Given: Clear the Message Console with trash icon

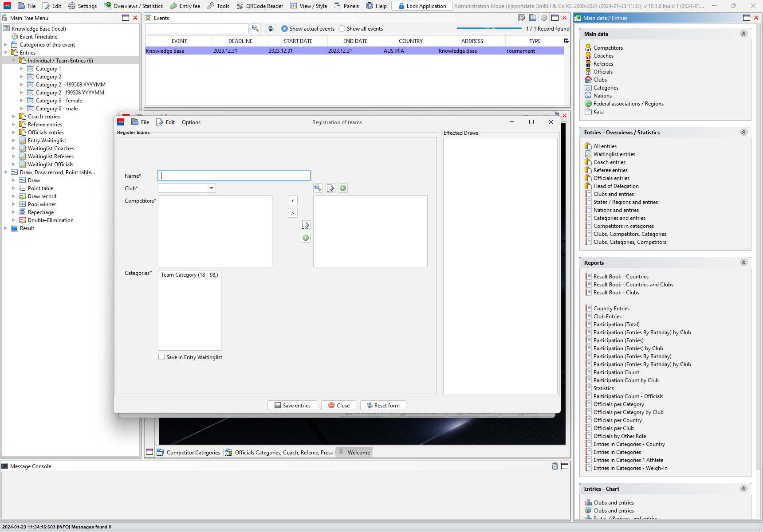Looking at the screenshot, I should point(555,466).
